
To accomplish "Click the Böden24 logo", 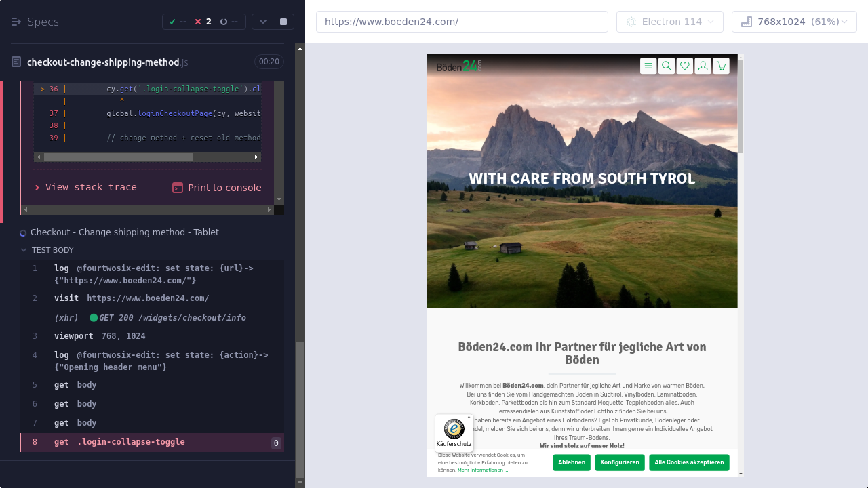I will click(x=458, y=66).
